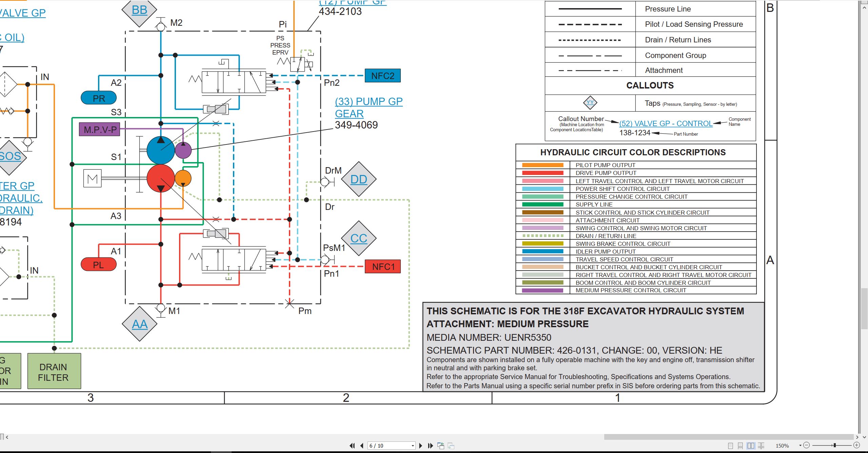Open the CC tap callout link

pos(359,238)
